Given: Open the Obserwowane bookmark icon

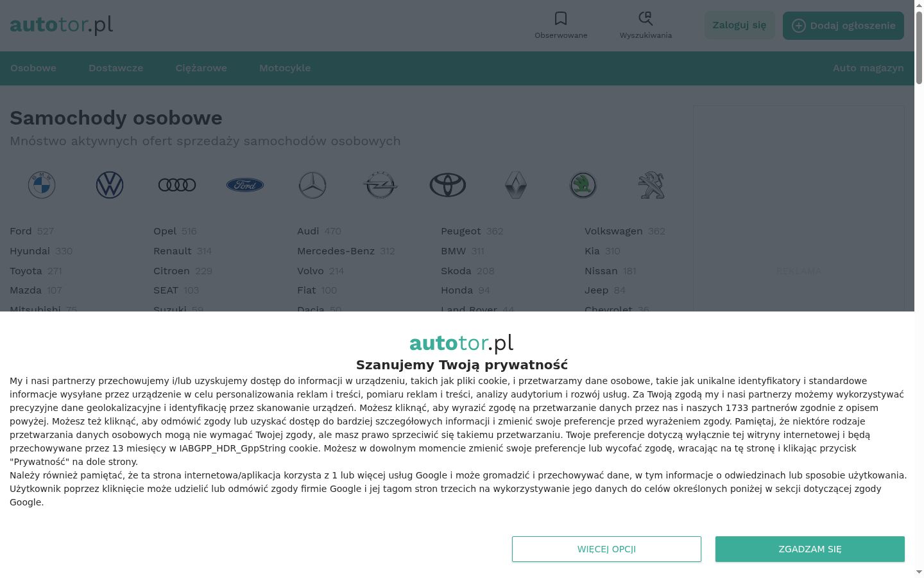Looking at the screenshot, I should click(x=561, y=19).
